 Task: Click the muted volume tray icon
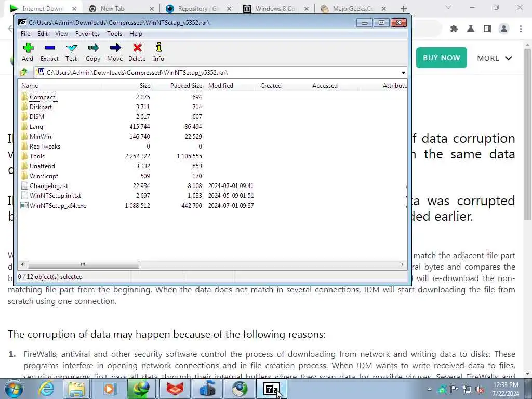480,390
